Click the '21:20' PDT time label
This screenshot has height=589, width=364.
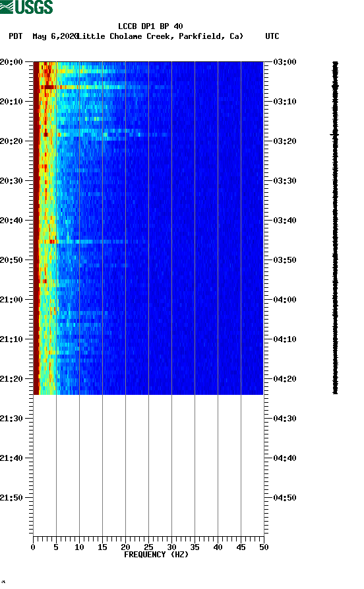tap(11, 379)
